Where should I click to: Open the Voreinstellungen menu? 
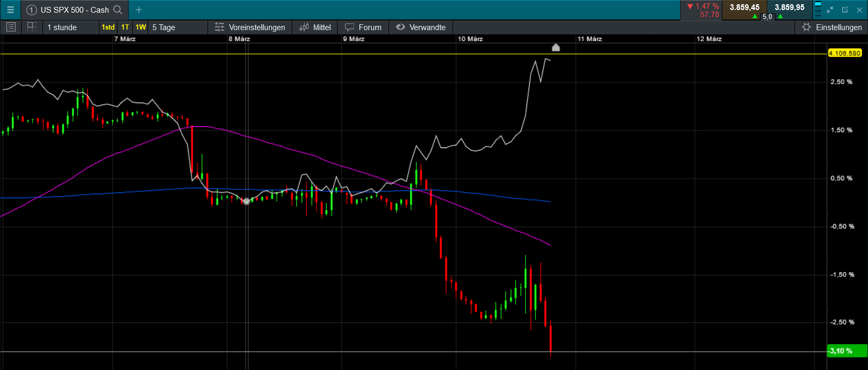(250, 27)
